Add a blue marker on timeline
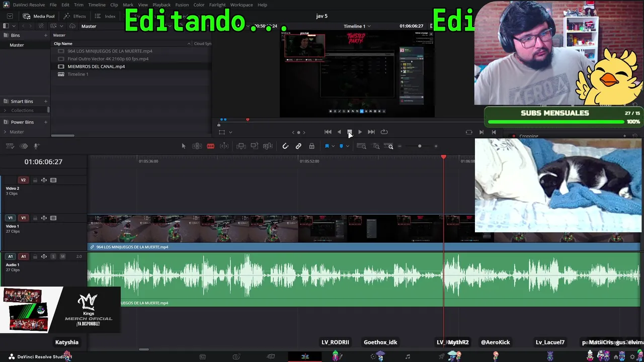This screenshot has width=644, height=362. coord(341,146)
